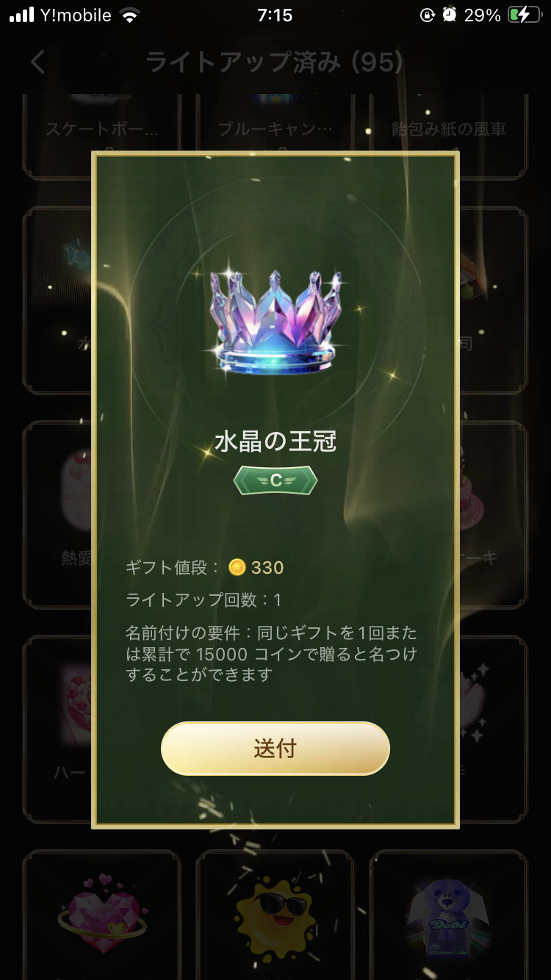Tap the ライトアップ済み (95) header title
Screen dimensions: 551x980
click(x=275, y=62)
